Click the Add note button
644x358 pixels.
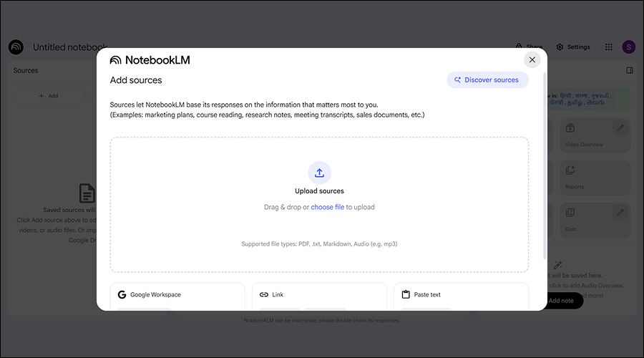[564, 301]
